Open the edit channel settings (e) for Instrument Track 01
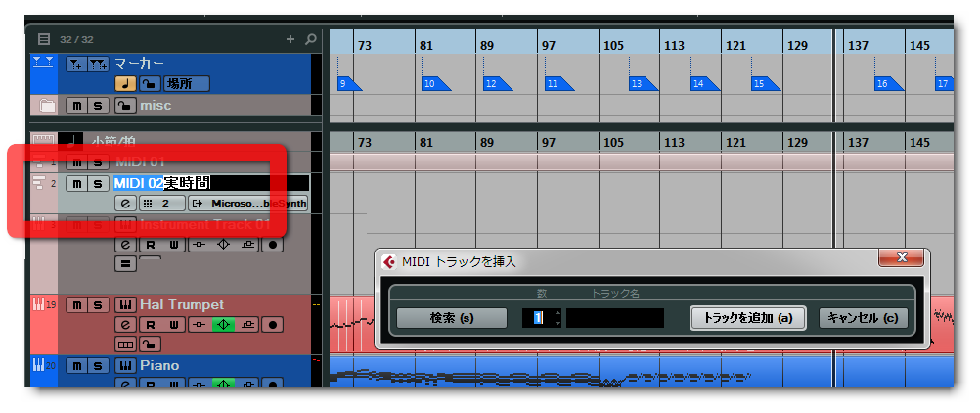980x413 pixels. [125, 244]
